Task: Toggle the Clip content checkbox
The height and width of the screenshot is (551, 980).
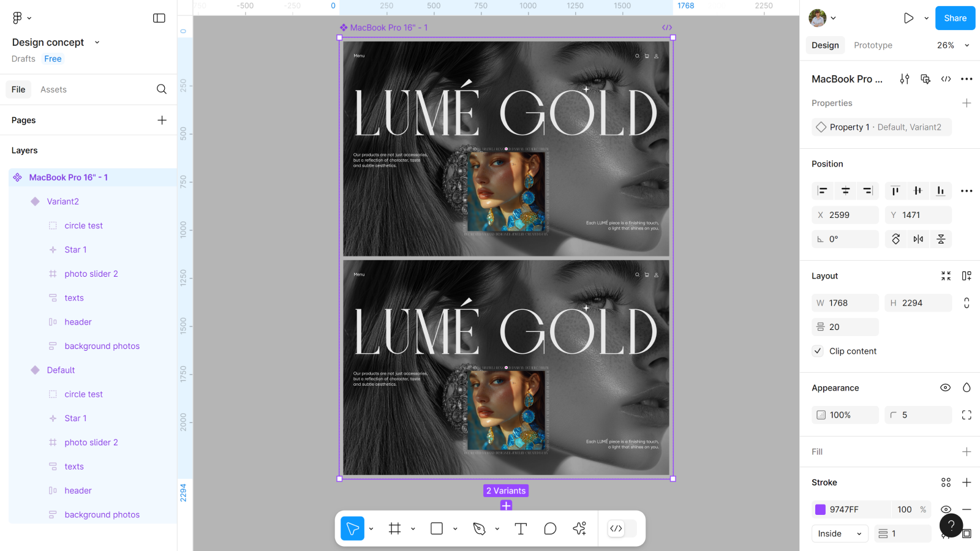Action: tap(818, 351)
